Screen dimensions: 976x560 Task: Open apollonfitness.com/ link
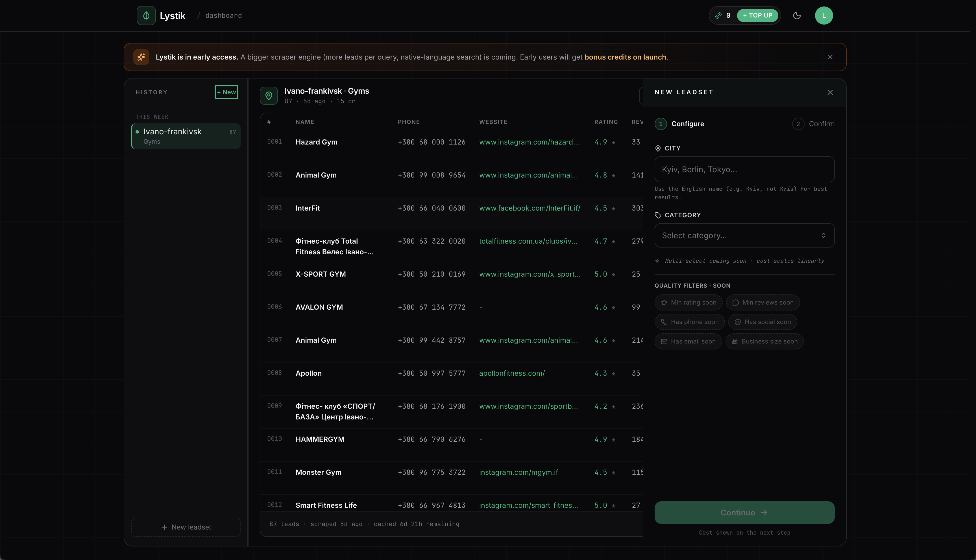coord(512,373)
